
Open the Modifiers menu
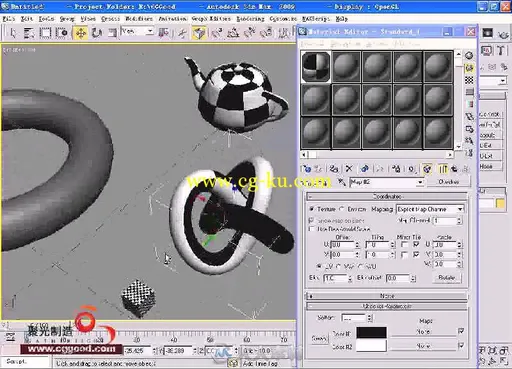click(x=139, y=19)
